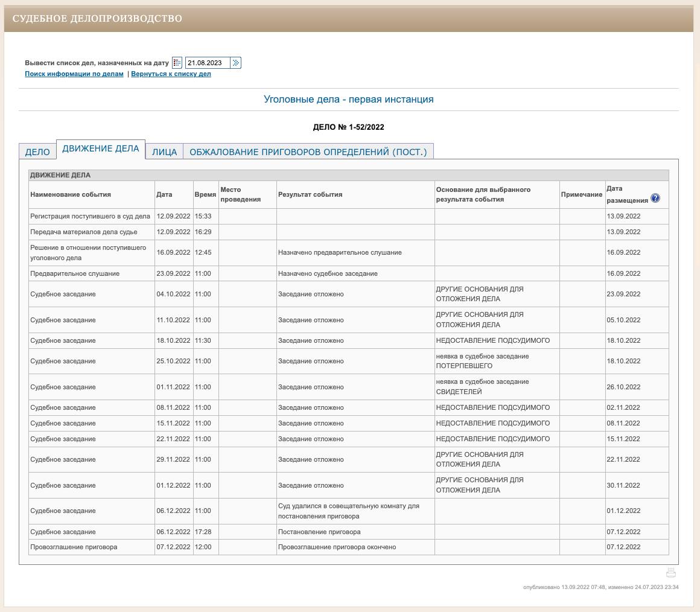Image resolution: width=700 pixels, height=612 pixels.
Task: Click the printer icon below the table
Action: point(670,573)
